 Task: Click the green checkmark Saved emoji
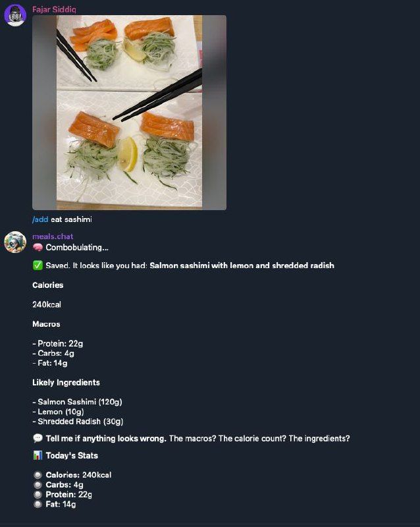(x=38, y=265)
